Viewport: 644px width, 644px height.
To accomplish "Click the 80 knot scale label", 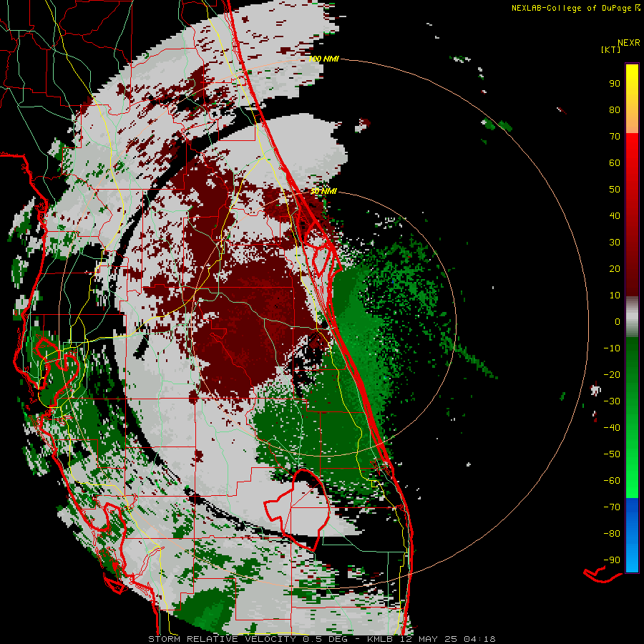I will (615, 110).
